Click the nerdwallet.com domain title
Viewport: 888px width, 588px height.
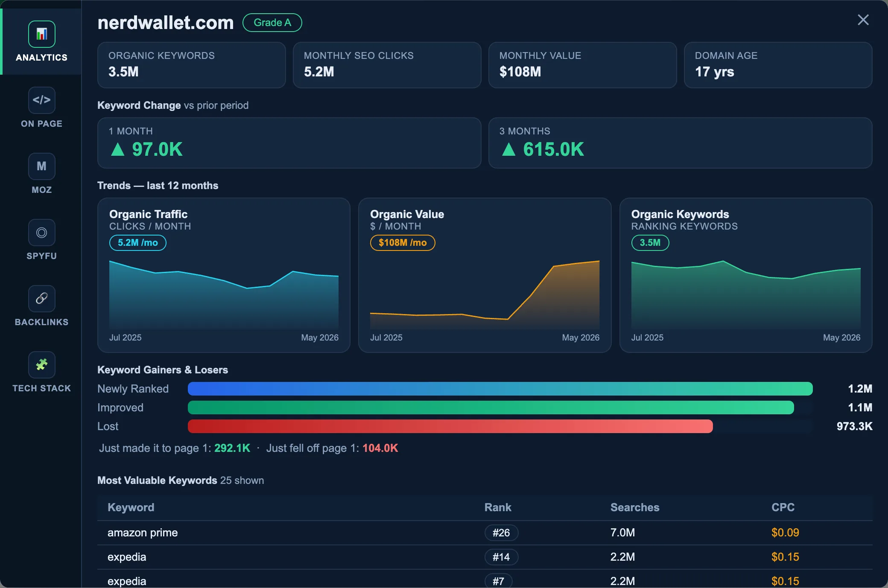[x=166, y=23]
